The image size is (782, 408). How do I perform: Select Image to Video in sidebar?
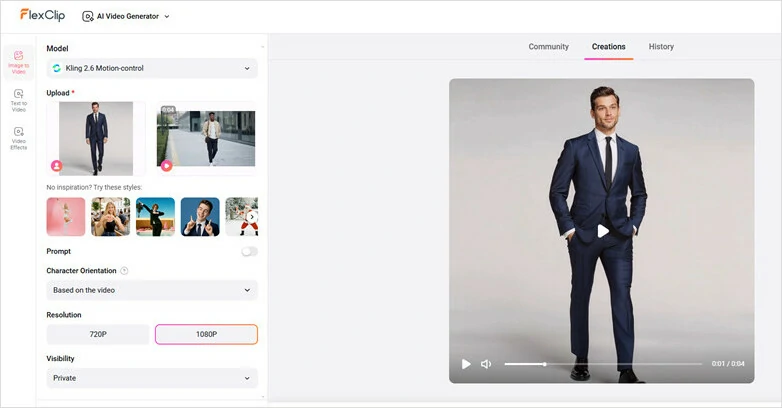[x=18, y=62]
